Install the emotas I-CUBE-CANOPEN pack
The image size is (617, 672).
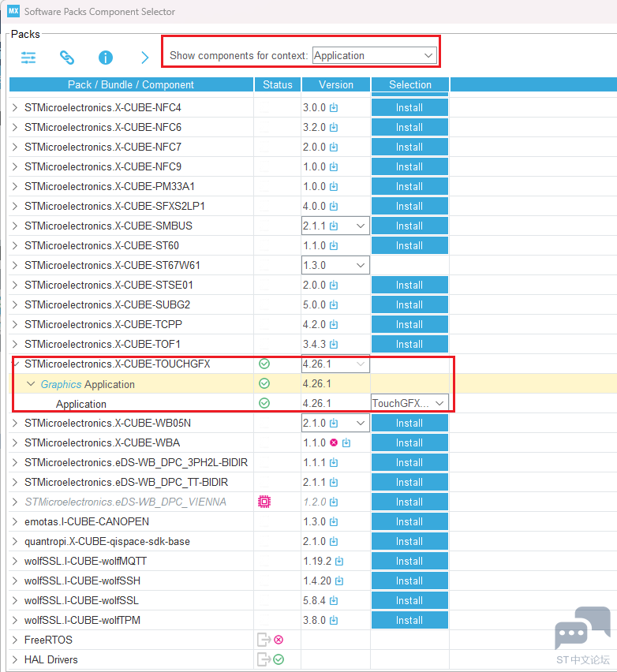[x=409, y=521]
